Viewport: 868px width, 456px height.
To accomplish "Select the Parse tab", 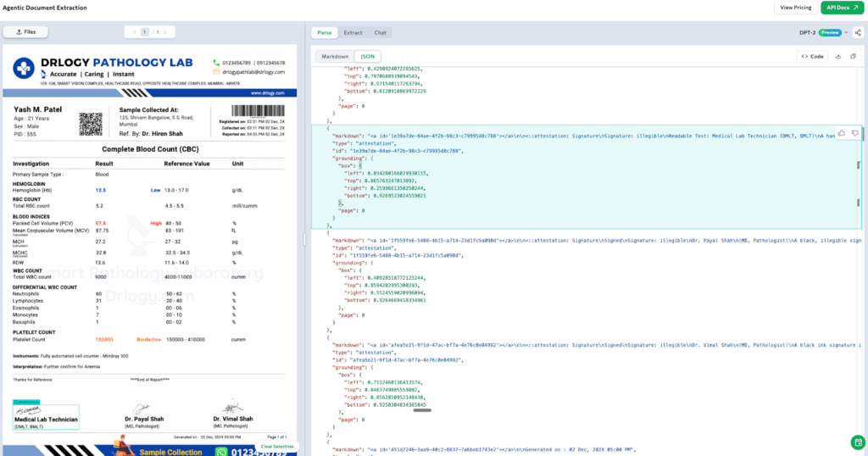I will pyautogui.click(x=324, y=32).
